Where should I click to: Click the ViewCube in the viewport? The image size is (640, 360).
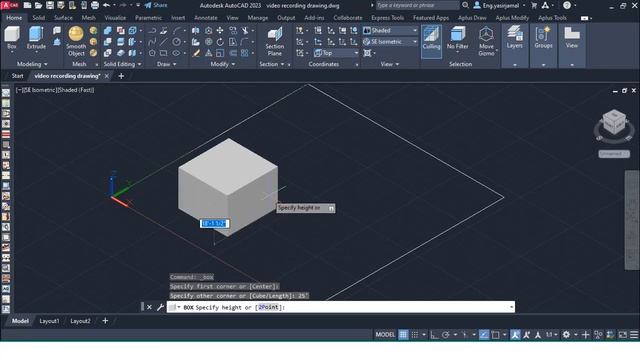(614, 123)
